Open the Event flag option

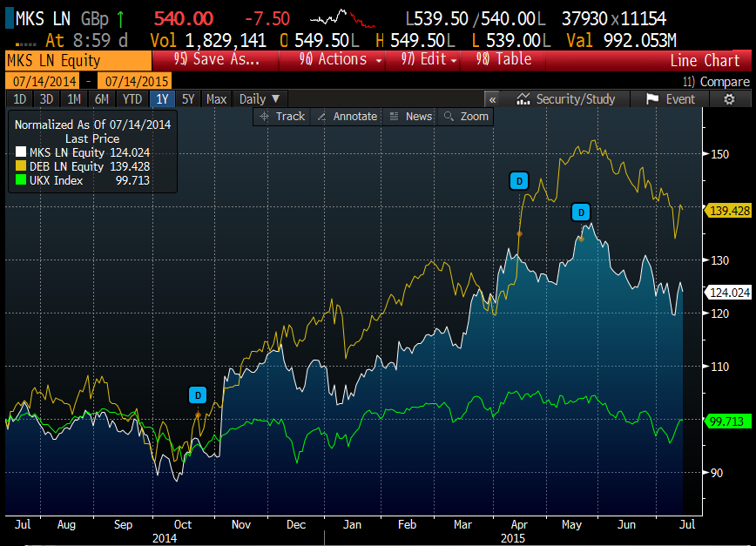tap(671, 99)
